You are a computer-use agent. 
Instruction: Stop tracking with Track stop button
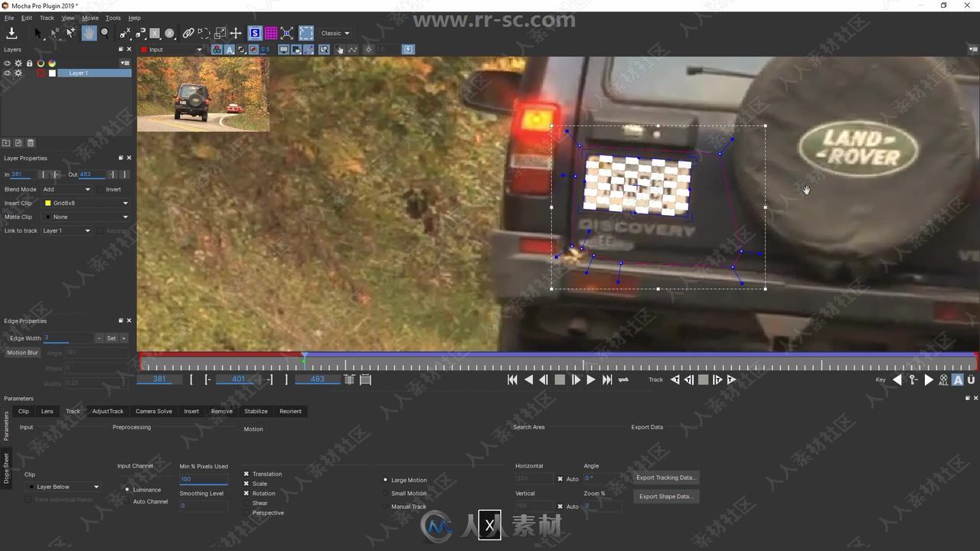pos(703,380)
